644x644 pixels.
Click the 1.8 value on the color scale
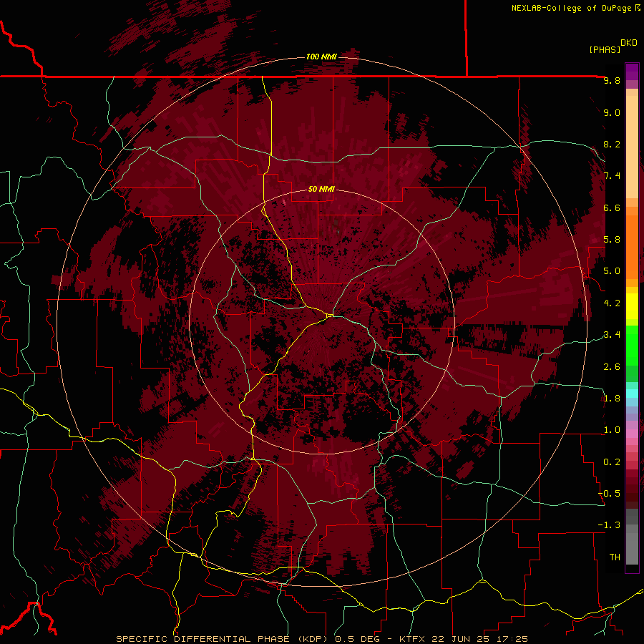tap(612, 399)
